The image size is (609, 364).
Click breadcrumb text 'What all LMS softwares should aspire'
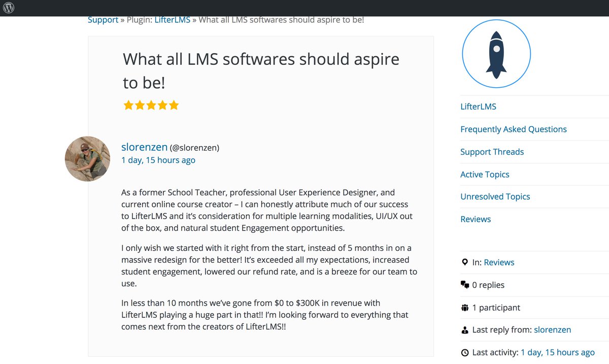(x=281, y=20)
